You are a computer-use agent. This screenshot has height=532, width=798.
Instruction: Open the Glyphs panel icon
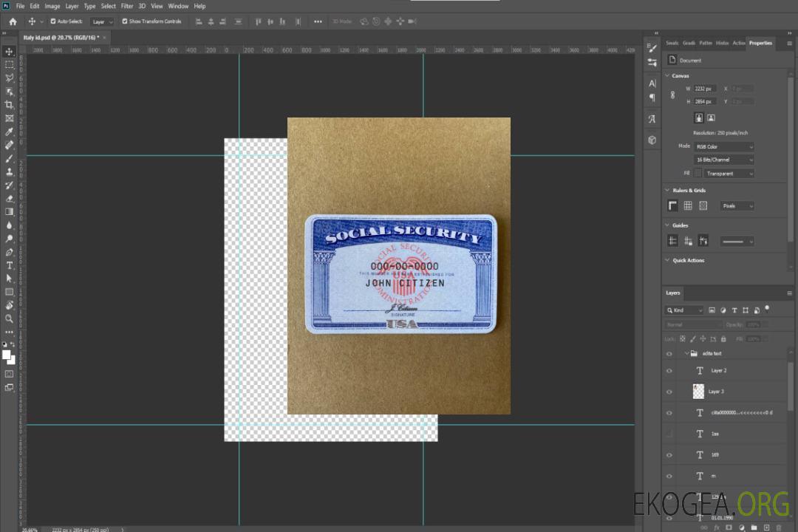(x=652, y=119)
